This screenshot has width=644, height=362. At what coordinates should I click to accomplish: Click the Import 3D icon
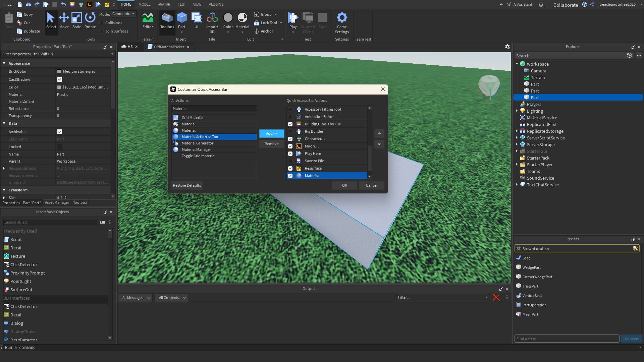[x=212, y=17]
